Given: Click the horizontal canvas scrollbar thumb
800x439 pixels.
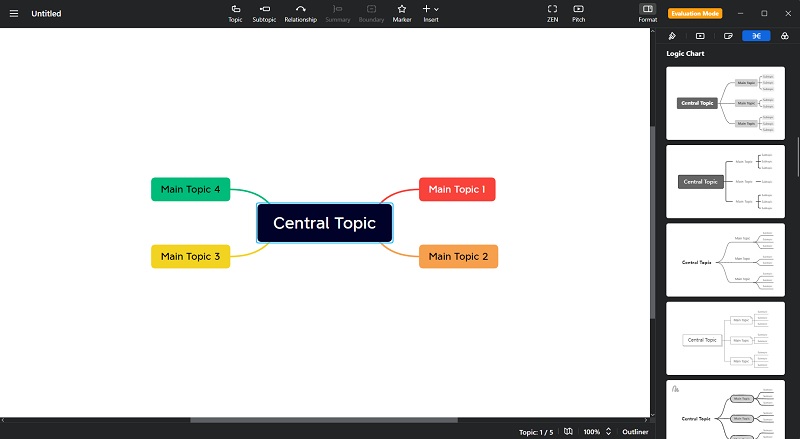Looking at the screenshot, I should 324,420.
